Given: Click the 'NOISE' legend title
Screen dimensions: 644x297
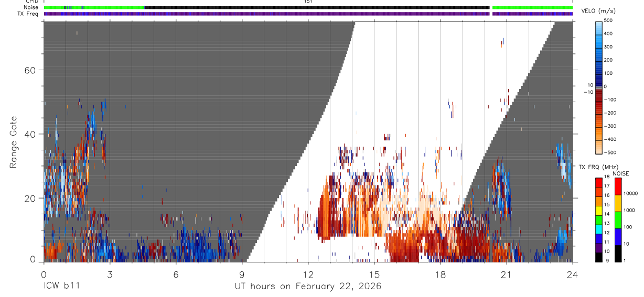Looking at the screenshot, I should click(x=620, y=173).
